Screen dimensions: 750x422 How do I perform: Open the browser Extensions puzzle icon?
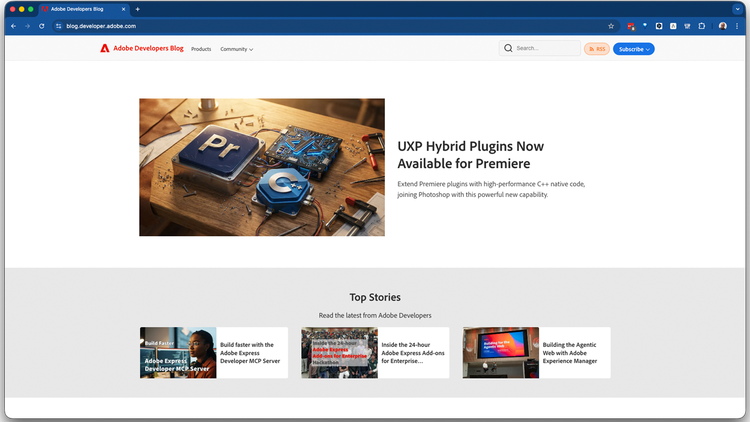(x=701, y=26)
